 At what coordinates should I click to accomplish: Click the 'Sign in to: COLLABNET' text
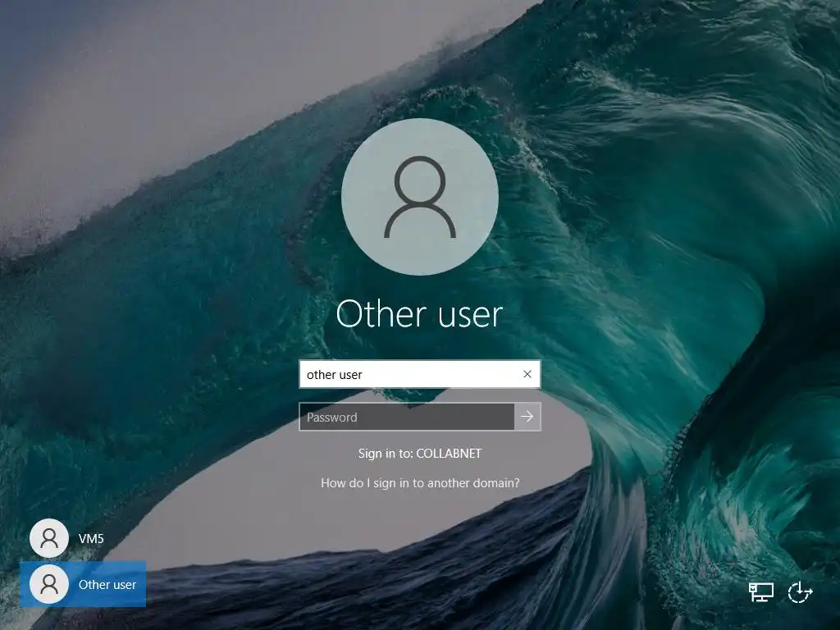(420, 453)
